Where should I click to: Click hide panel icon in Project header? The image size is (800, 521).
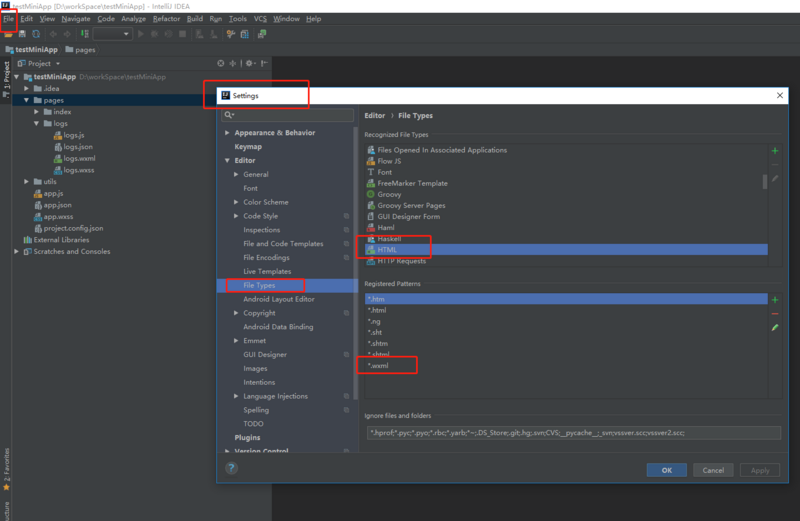coord(264,63)
